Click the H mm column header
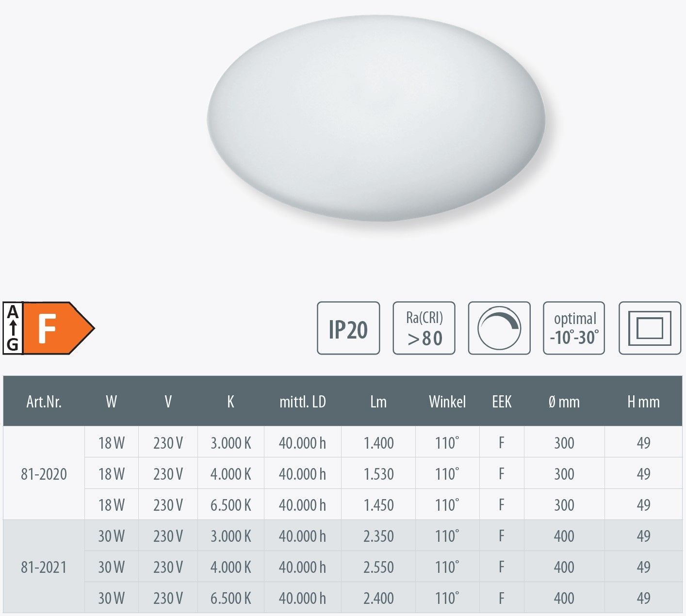The image size is (686, 616). (x=644, y=402)
